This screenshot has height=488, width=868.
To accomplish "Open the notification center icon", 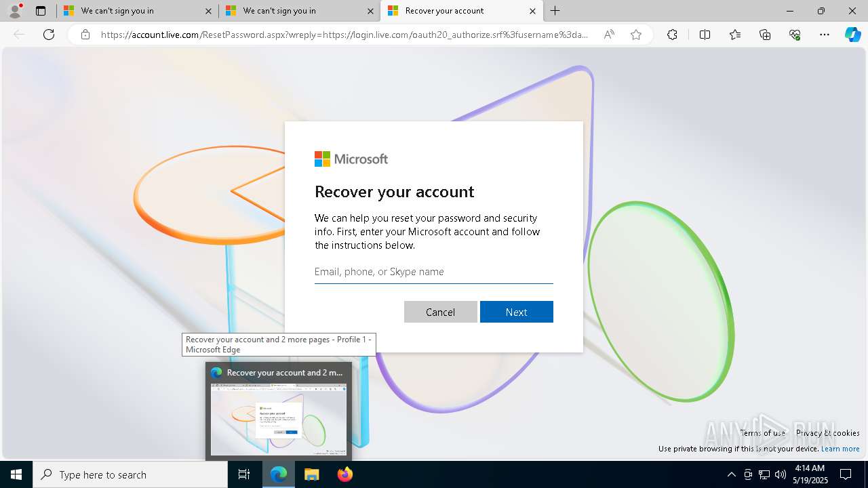I will click(x=846, y=474).
